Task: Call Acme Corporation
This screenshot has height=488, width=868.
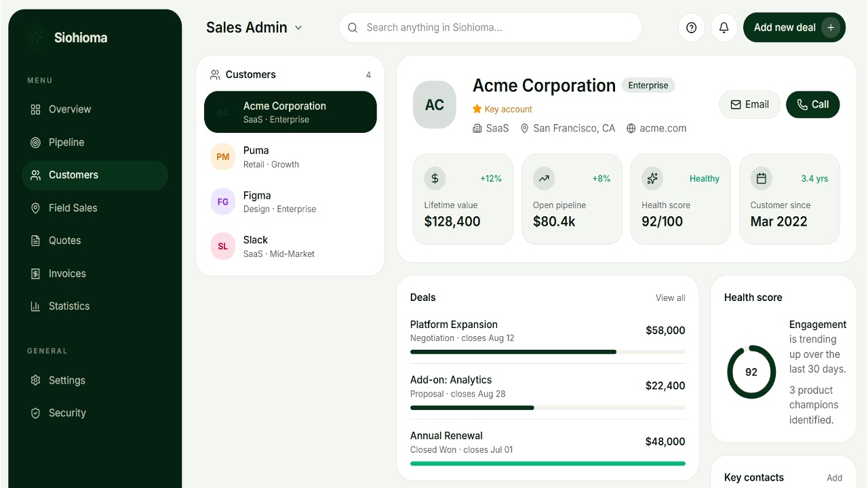Action: click(x=812, y=104)
